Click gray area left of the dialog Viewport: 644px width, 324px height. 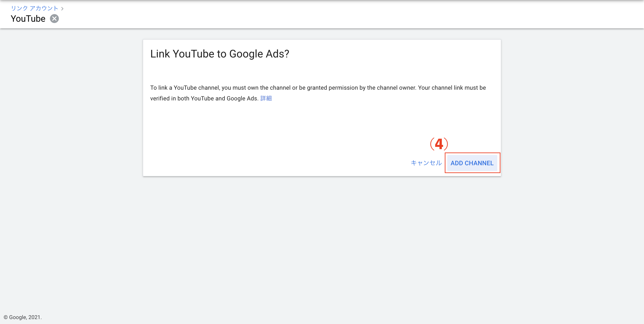coord(71,108)
